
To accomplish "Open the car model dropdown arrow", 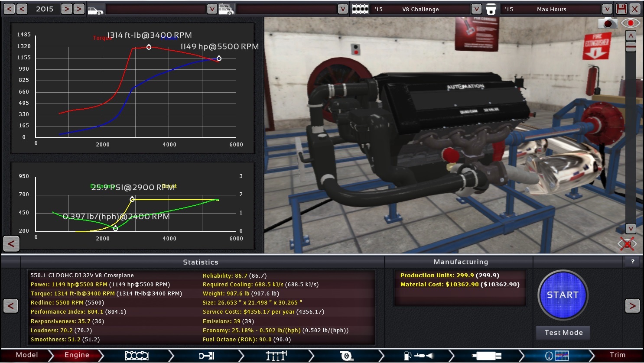I will (x=212, y=9).
